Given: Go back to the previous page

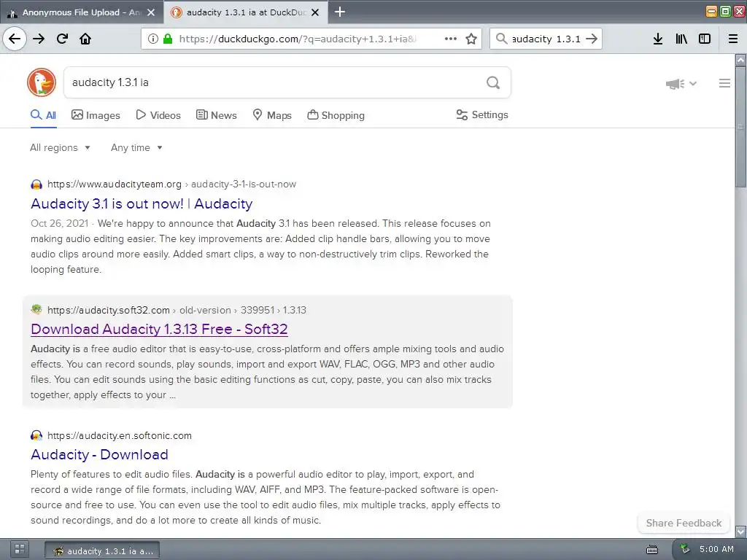Looking at the screenshot, I should [x=15, y=39].
